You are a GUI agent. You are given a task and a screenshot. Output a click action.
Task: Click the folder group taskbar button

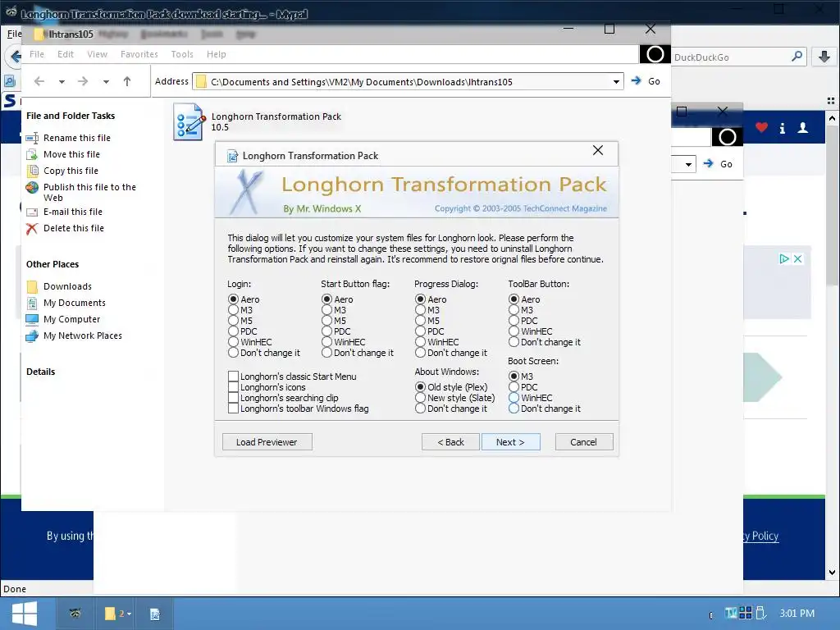[x=116, y=614]
